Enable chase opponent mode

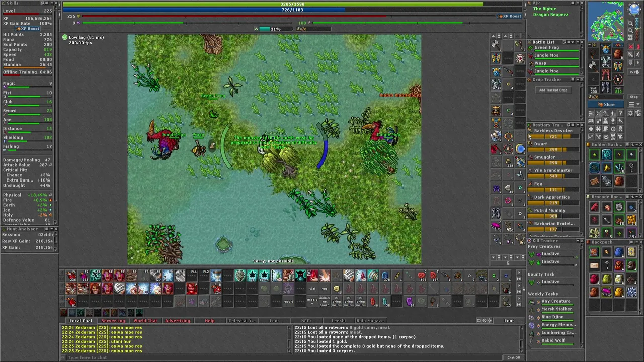point(638,54)
